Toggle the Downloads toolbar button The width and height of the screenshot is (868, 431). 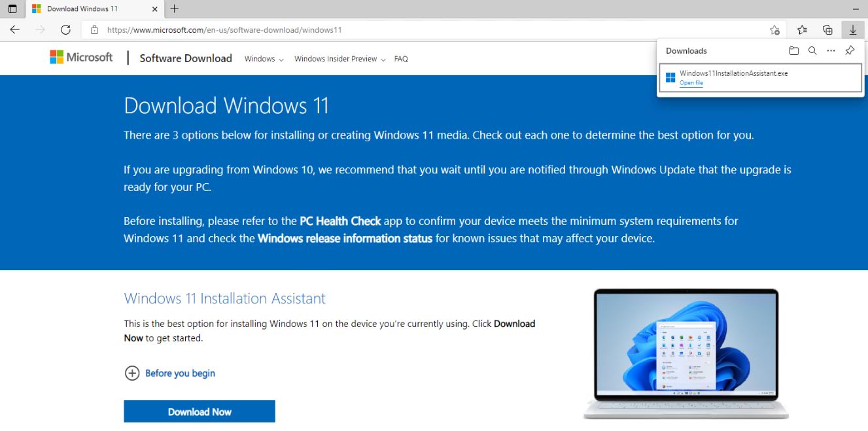tap(852, 29)
